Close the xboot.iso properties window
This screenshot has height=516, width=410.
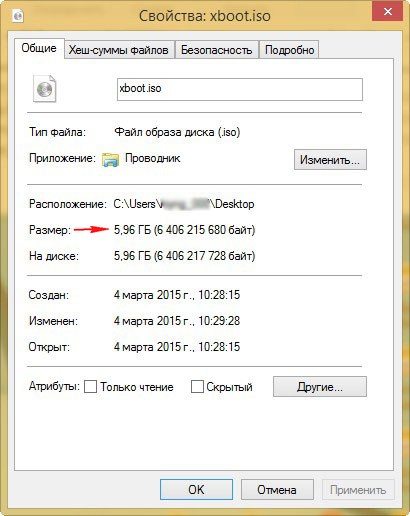pos(388,12)
